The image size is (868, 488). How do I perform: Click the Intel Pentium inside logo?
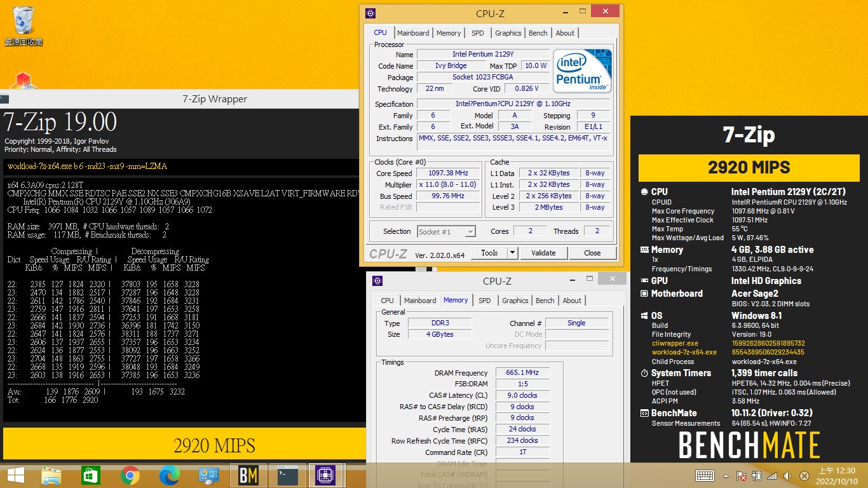582,71
